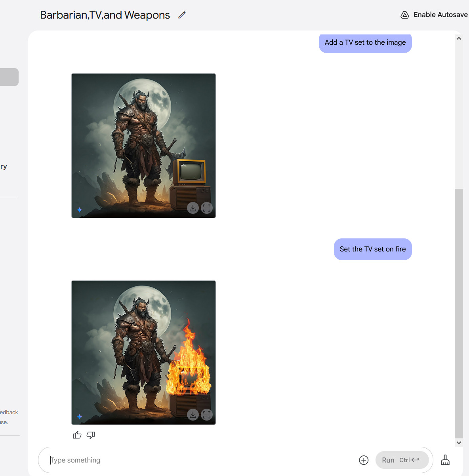Focus the 'Type something' prompt field

pyautogui.click(x=198, y=460)
